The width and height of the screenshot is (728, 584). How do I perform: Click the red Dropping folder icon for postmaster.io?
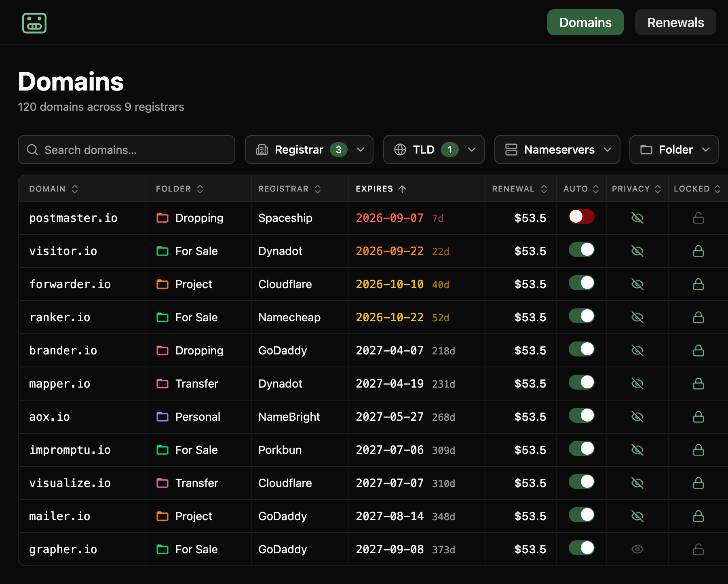[162, 218]
